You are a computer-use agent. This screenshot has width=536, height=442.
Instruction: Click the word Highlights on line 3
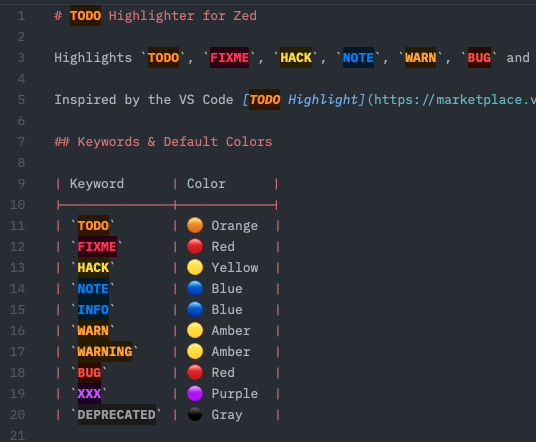coord(93,57)
